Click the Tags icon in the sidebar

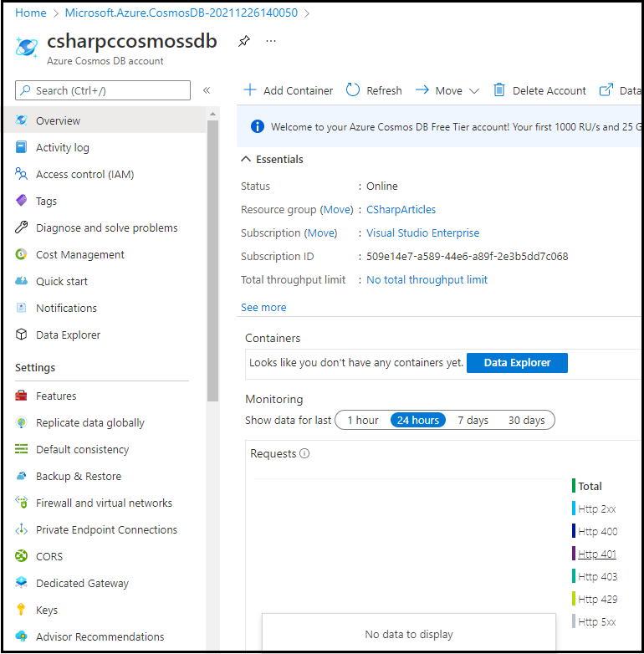click(22, 201)
